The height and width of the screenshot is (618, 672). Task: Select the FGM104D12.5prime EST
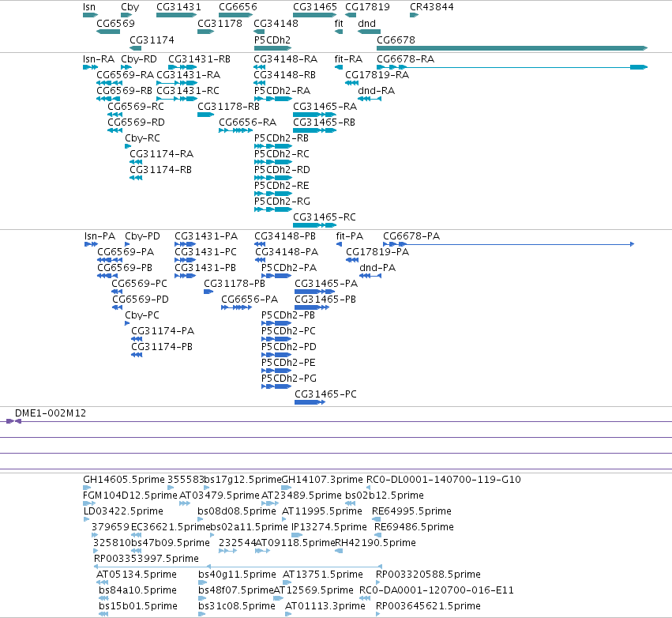[89, 503]
